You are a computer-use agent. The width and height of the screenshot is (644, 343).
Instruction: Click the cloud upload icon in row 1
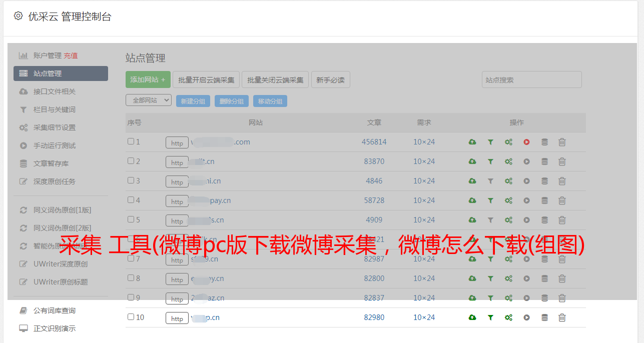(472, 142)
